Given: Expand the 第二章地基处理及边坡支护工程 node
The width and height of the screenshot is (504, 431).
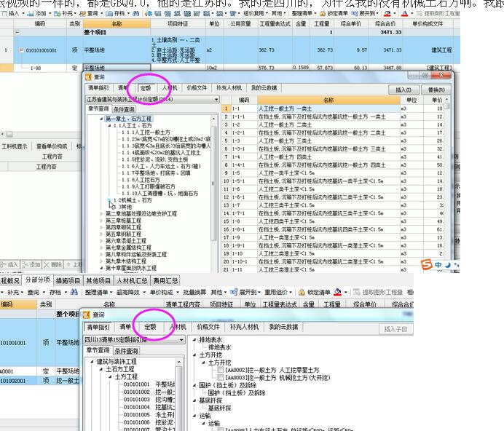Looking at the screenshot, I should [x=101, y=214].
